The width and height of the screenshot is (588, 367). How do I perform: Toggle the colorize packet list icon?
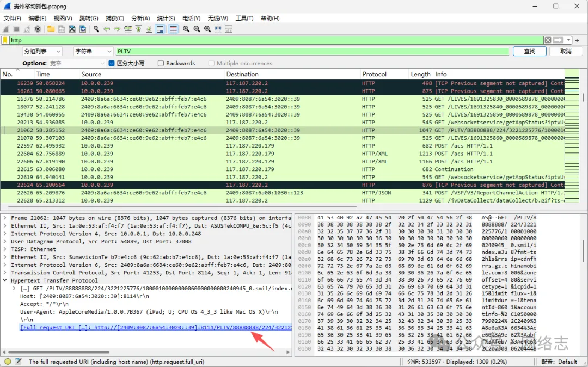[x=173, y=29]
